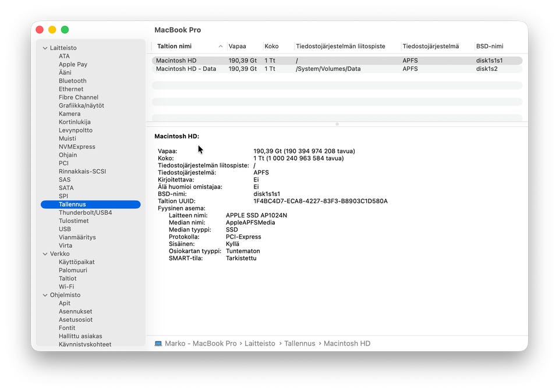
Task: Open Ohjain entry
Action: [68, 155]
